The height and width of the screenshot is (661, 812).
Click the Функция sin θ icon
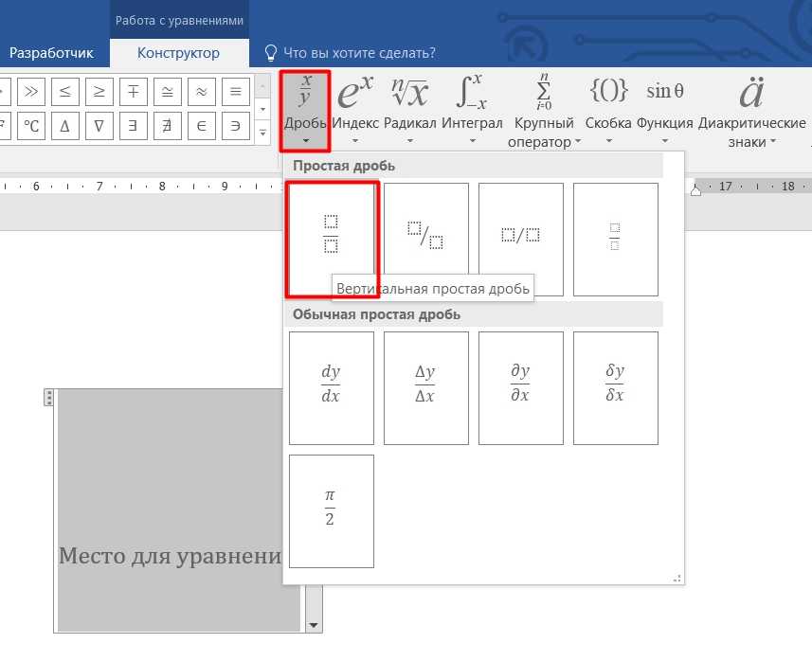[665, 92]
